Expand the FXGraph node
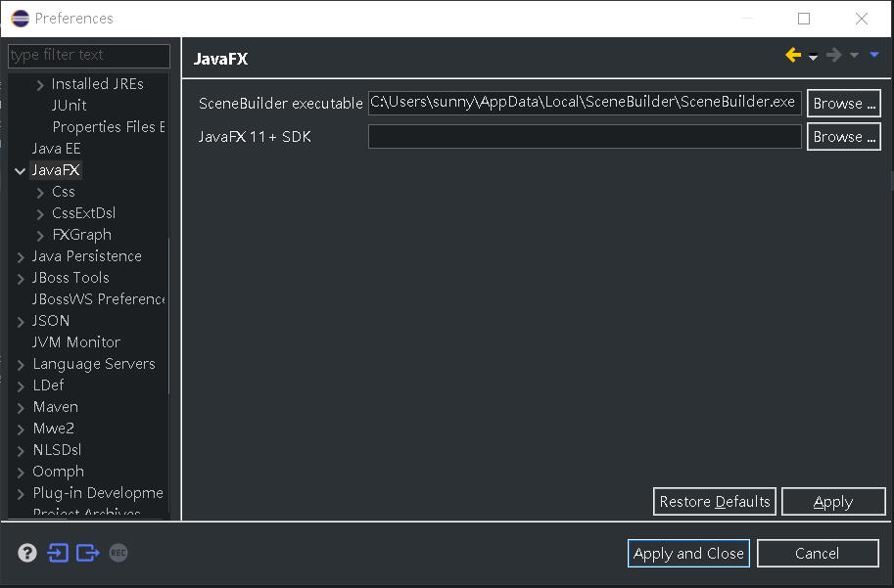Viewport: 894px width, 588px height. coord(40,236)
